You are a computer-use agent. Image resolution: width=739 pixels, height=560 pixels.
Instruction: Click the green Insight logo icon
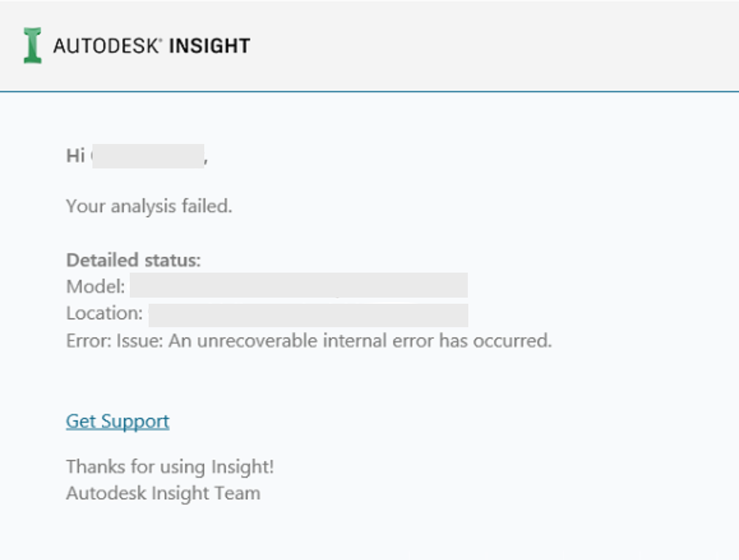32,45
